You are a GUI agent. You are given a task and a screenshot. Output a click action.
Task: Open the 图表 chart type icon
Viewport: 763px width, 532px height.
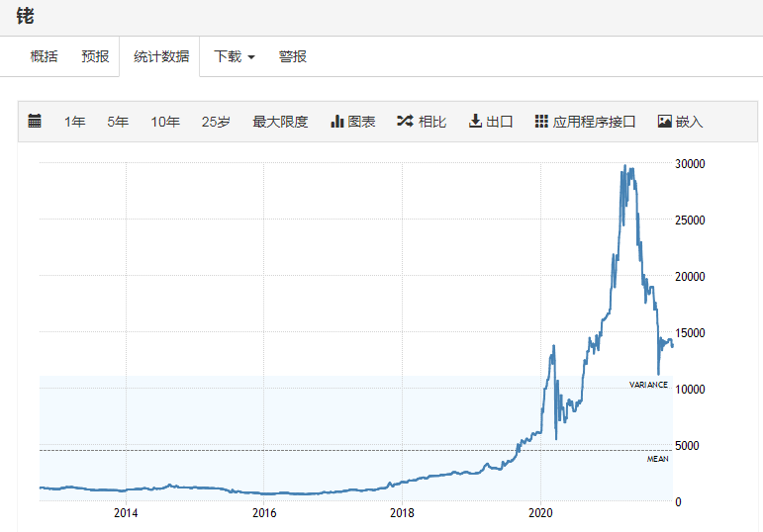336,122
